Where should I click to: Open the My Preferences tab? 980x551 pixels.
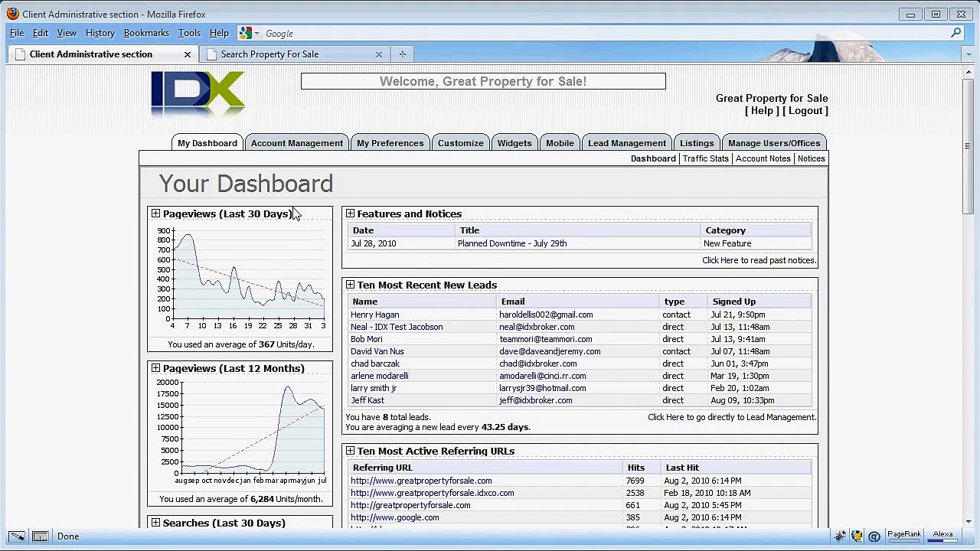(x=390, y=143)
